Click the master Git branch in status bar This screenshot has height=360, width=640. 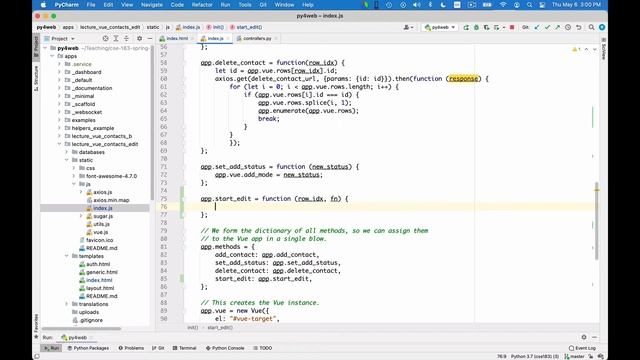(x=574, y=356)
